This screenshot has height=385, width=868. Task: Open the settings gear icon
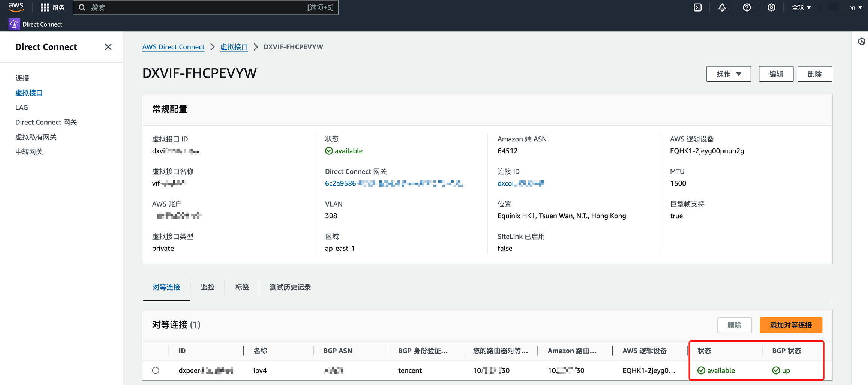(771, 7)
